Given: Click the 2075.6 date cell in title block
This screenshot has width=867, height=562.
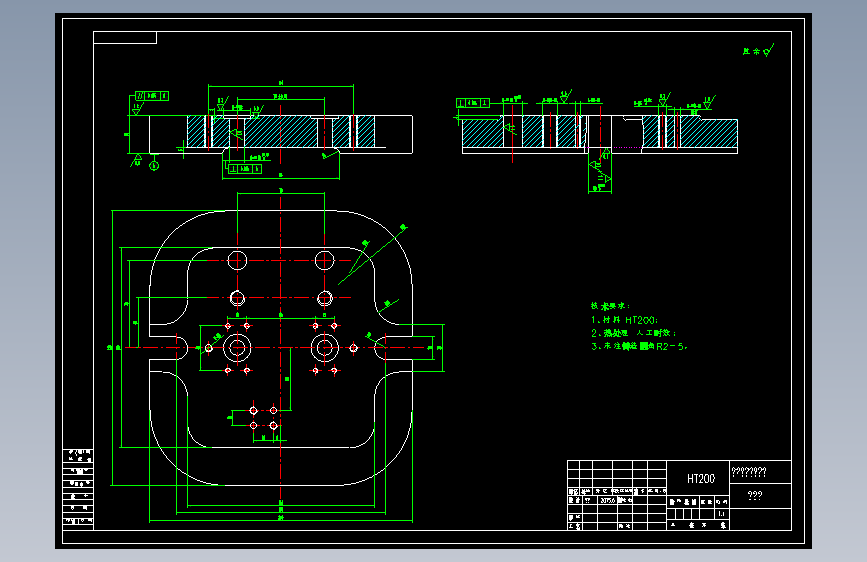Looking at the screenshot, I should tap(607, 500).
